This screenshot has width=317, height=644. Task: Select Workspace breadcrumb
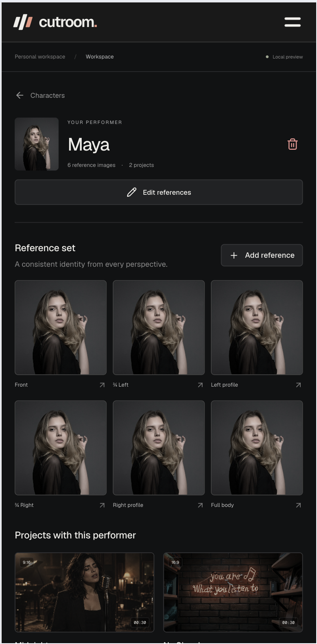click(100, 57)
